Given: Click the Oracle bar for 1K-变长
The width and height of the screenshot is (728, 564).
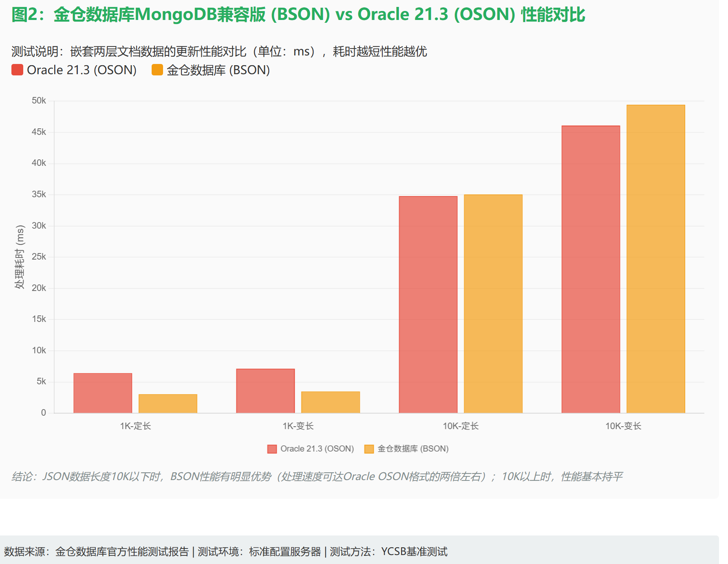Looking at the screenshot, I should [265, 391].
